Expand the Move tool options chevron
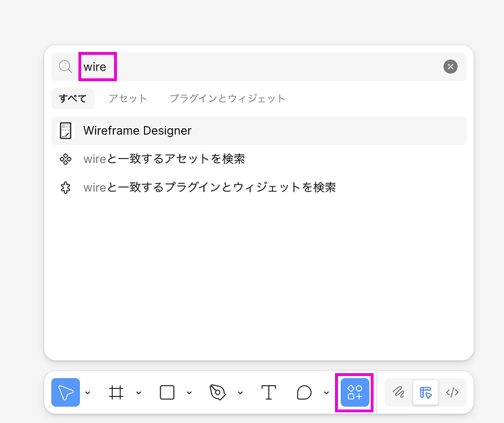 click(x=88, y=392)
